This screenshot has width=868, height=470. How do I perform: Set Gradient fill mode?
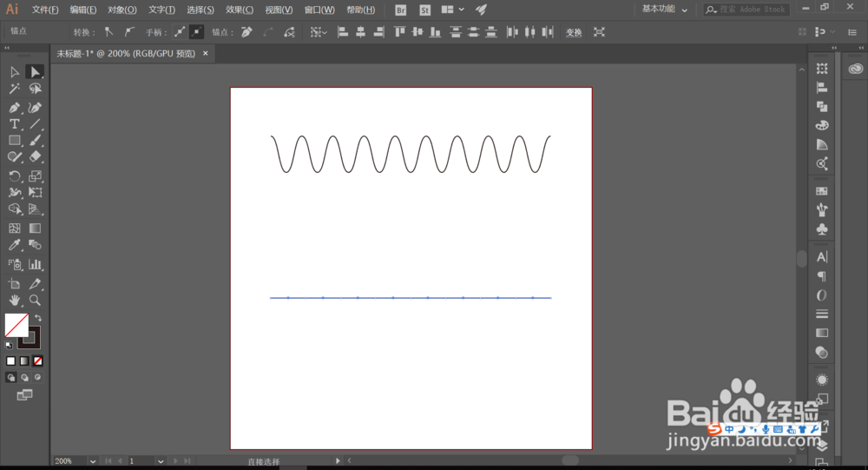click(x=24, y=361)
